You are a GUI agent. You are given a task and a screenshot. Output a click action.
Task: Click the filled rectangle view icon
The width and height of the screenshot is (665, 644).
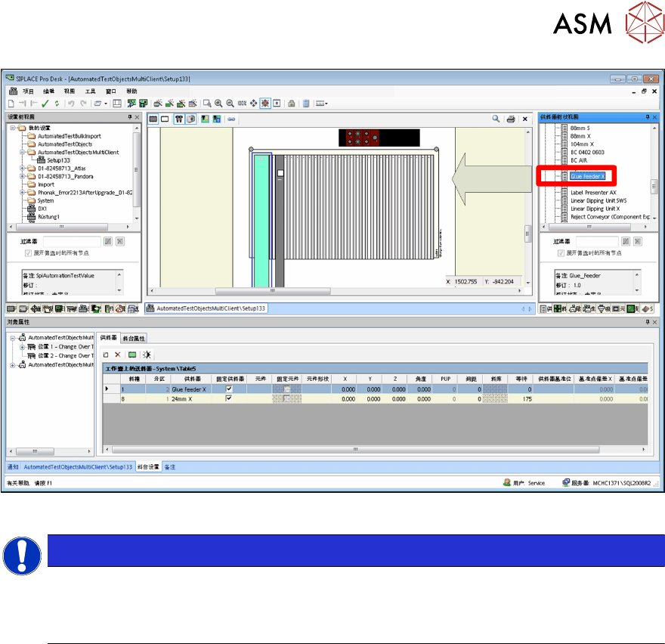(x=153, y=119)
